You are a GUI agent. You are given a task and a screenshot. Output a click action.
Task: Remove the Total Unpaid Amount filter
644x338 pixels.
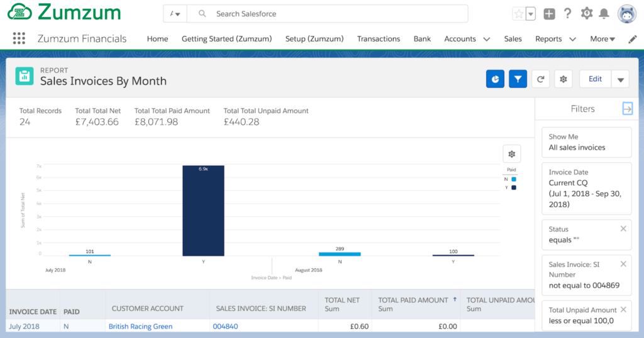pyautogui.click(x=623, y=309)
